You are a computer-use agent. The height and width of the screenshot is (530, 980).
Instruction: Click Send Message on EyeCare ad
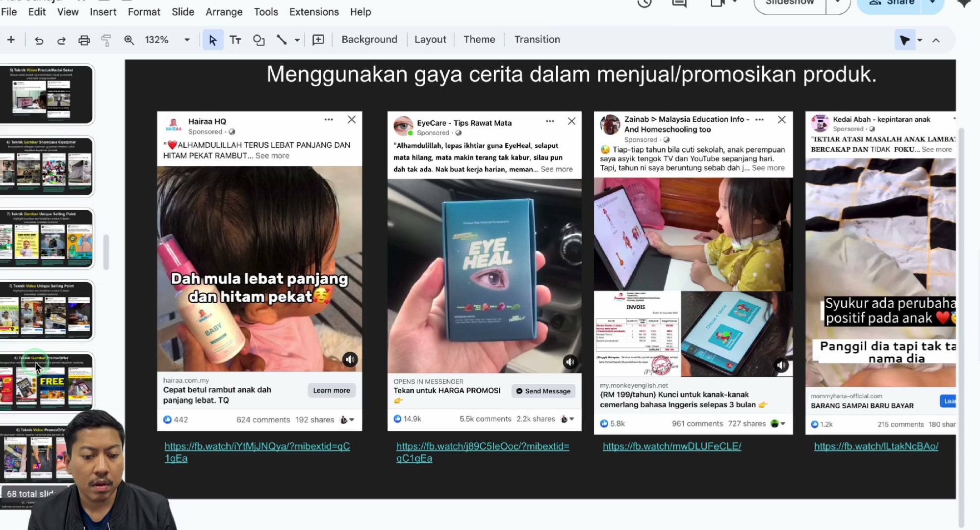[543, 391]
